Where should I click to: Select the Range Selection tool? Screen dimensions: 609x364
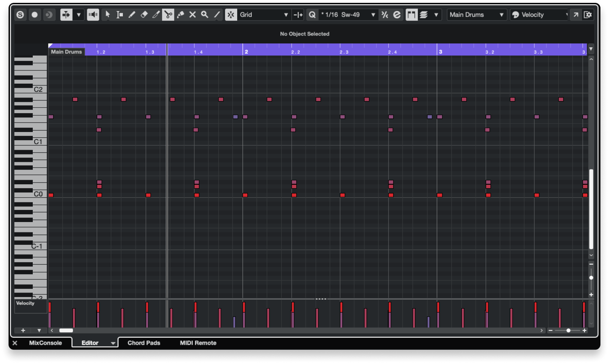point(120,15)
